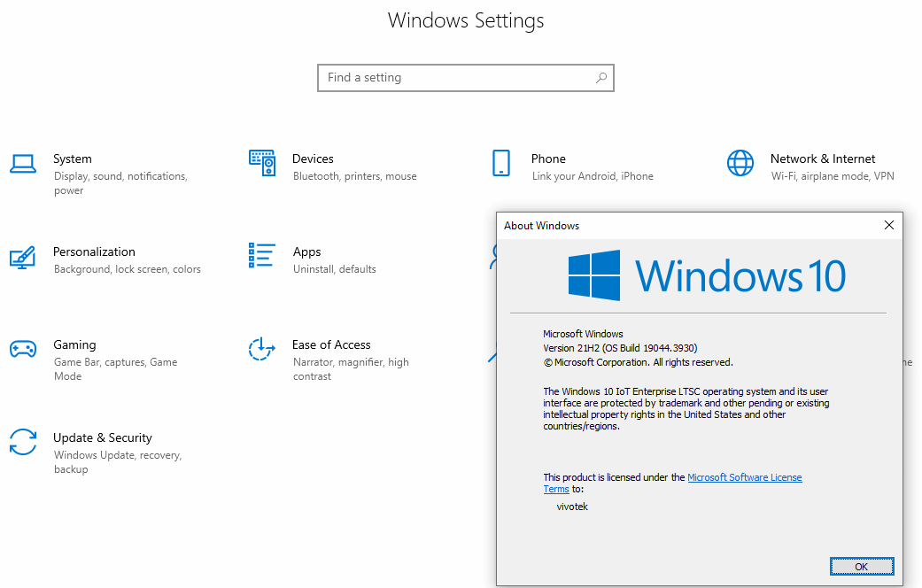Select the Update & Security title
922x588 pixels.
point(103,437)
